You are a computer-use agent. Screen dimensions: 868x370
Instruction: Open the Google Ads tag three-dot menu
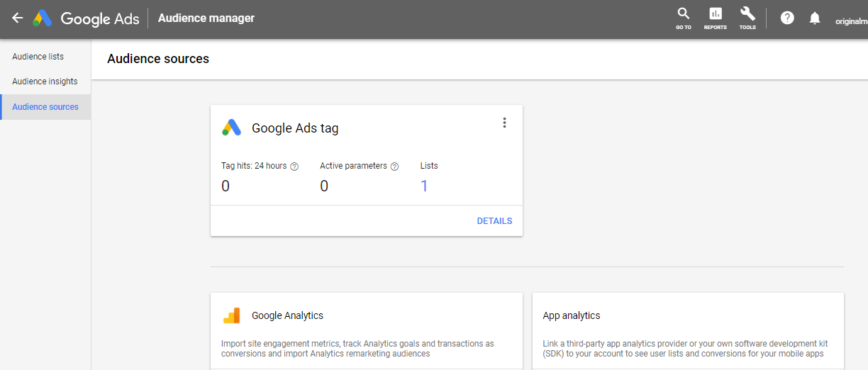505,123
